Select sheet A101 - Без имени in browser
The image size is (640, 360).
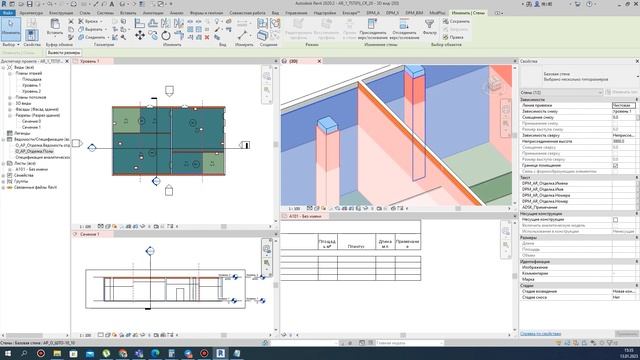point(32,169)
